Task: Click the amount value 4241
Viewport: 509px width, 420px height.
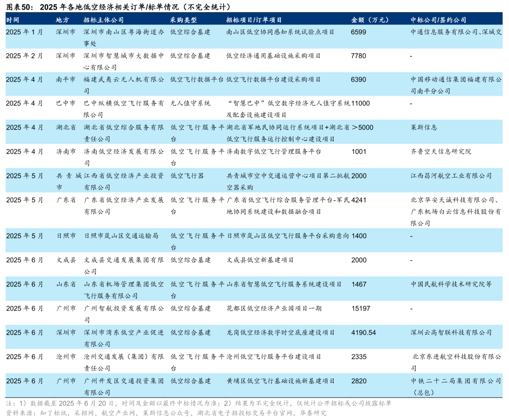Action: [x=359, y=200]
